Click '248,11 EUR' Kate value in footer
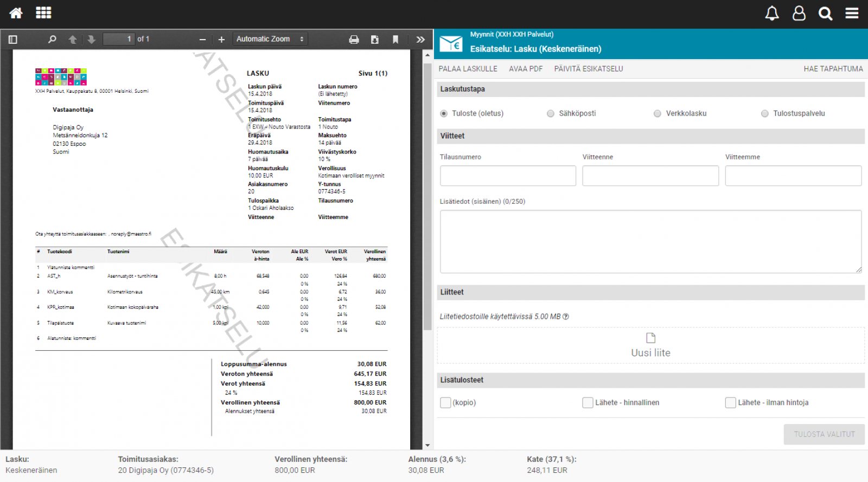 [547, 470]
